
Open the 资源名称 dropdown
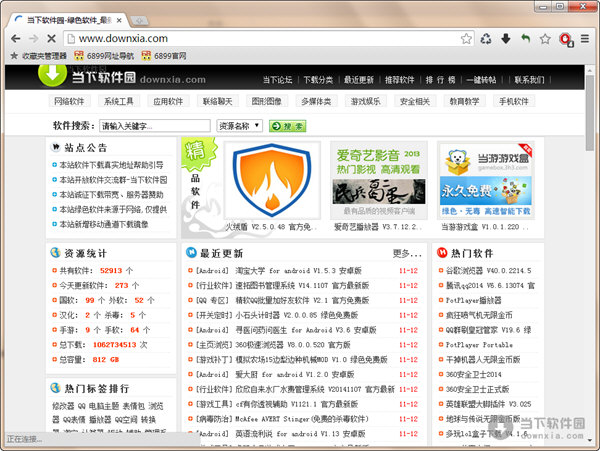click(240, 126)
